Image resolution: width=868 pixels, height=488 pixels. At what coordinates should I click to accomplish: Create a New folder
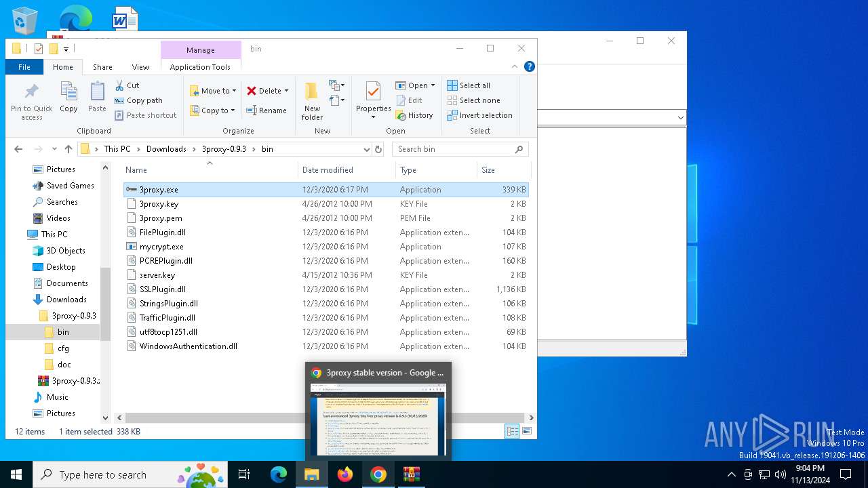pyautogui.click(x=312, y=102)
